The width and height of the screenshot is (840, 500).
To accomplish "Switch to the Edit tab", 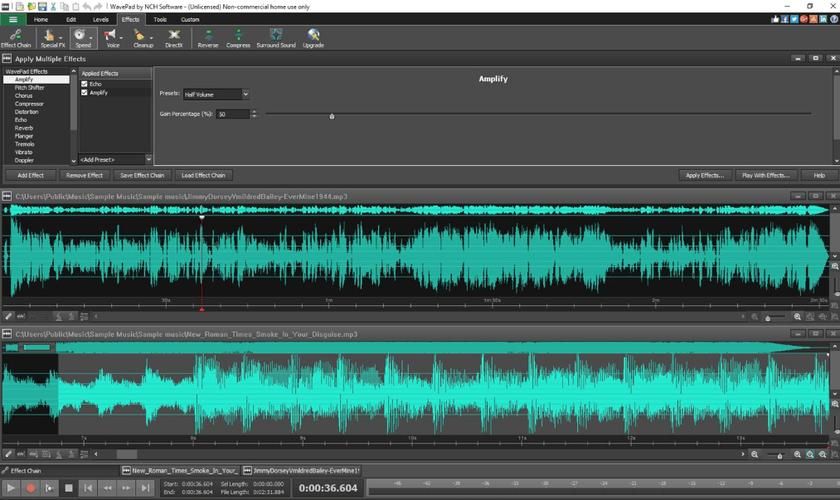I will pos(71,19).
